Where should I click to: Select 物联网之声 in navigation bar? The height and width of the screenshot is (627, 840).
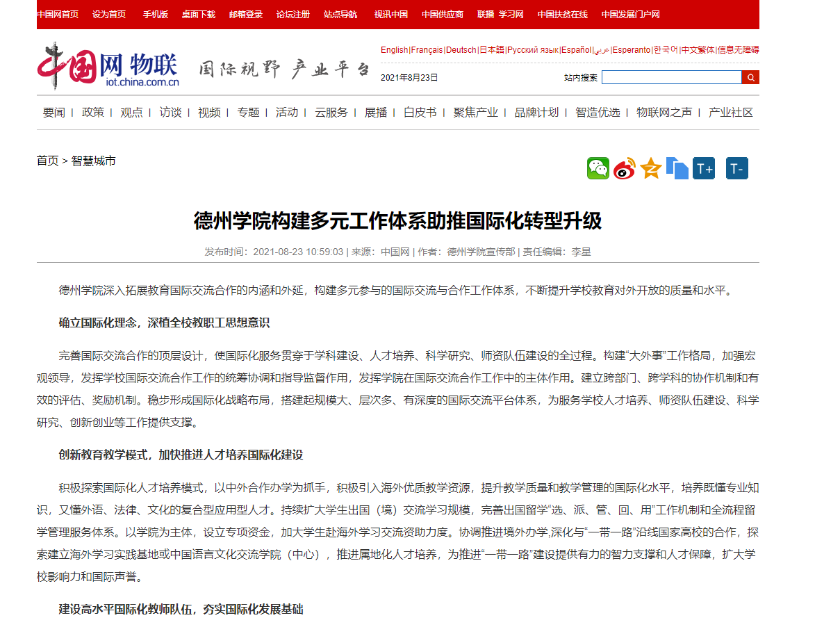(664, 113)
